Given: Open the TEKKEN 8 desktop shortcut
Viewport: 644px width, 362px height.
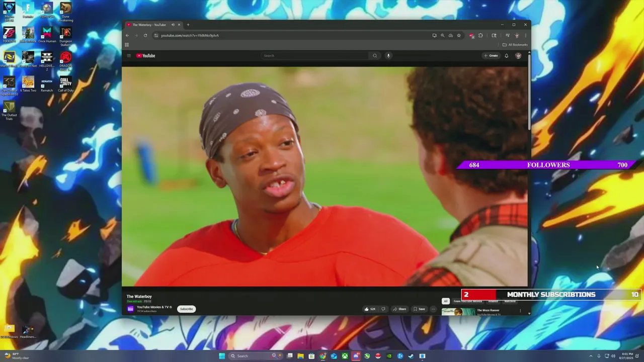Looking at the screenshot, I should coord(9,35).
